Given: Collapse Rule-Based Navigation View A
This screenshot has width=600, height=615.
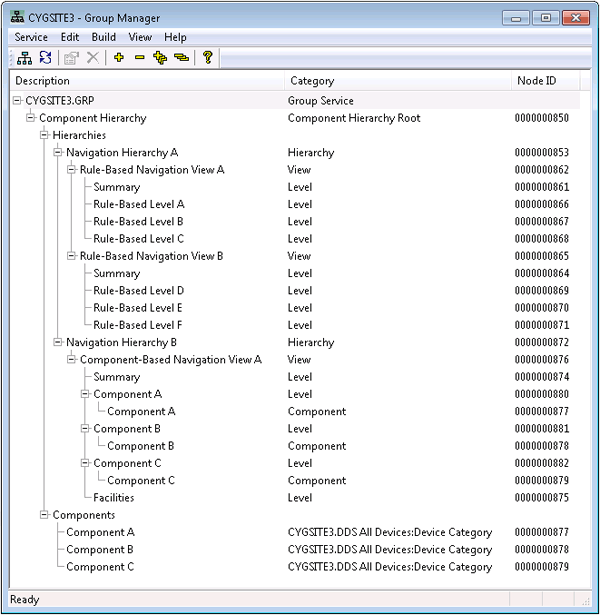Looking at the screenshot, I should point(71,169).
